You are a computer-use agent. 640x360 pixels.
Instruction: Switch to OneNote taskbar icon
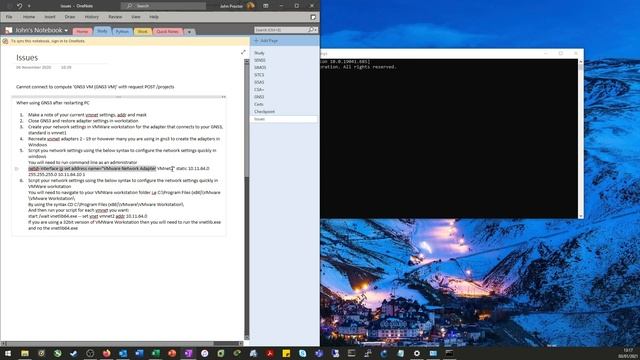coord(188,353)
